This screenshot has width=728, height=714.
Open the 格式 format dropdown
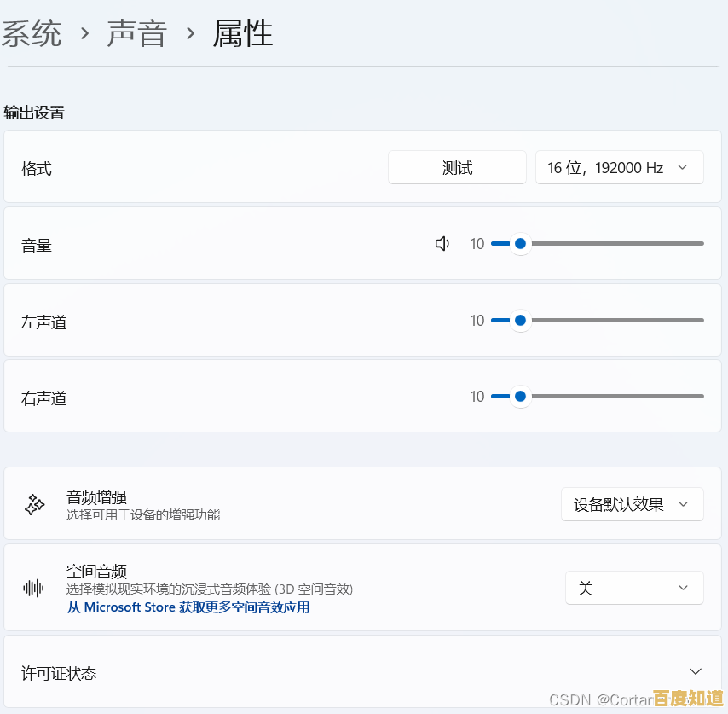click(620, 167)
